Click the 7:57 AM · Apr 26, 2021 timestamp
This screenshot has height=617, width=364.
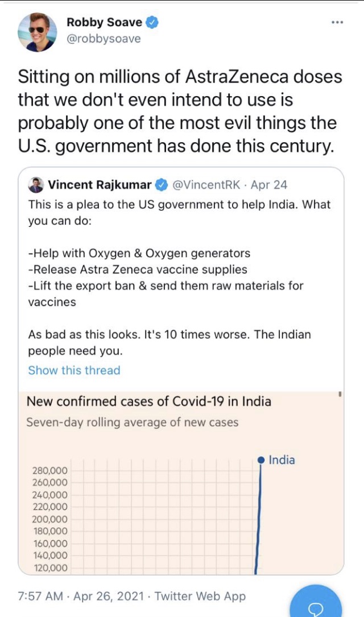point(81,596)
